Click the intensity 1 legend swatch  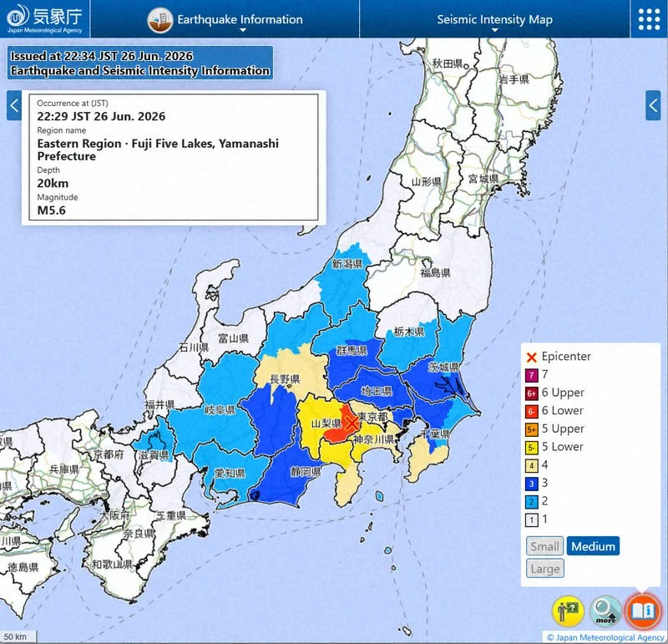point(531,520)
